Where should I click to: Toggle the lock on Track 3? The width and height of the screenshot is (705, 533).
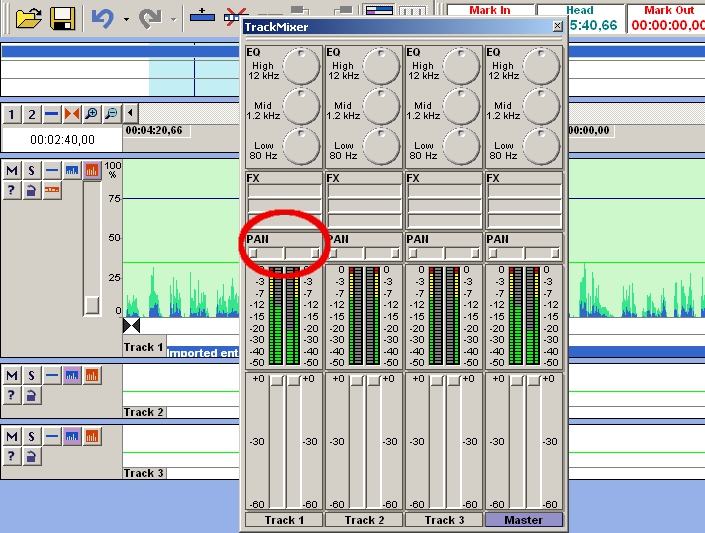31,456
